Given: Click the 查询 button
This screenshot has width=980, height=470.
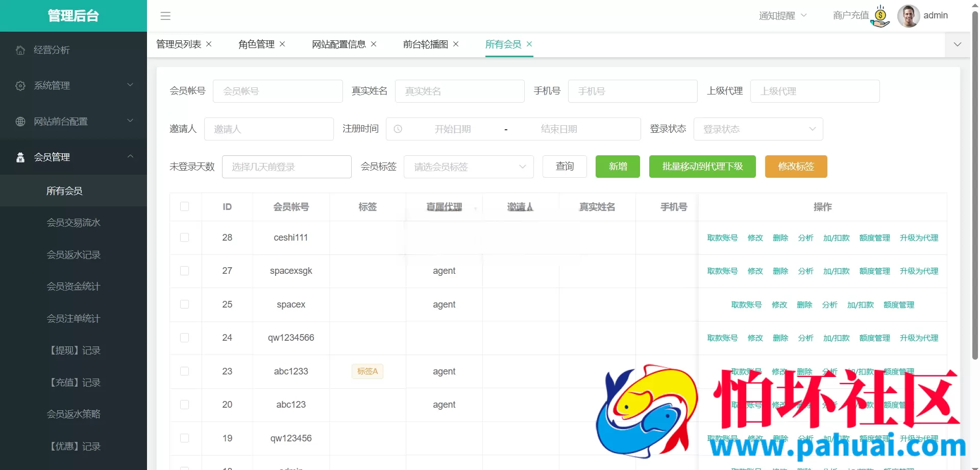Looking at the screenshot, I should tap(565, 167).
